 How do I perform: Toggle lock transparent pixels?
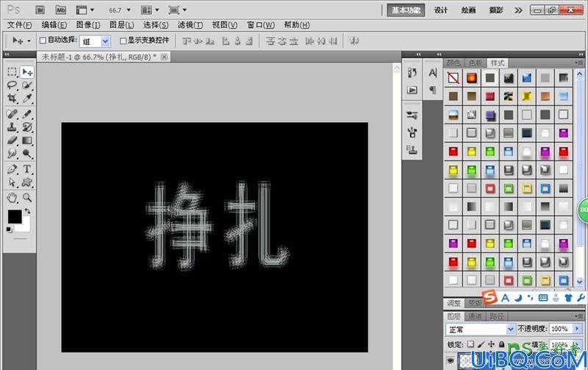tap(470, 344)
